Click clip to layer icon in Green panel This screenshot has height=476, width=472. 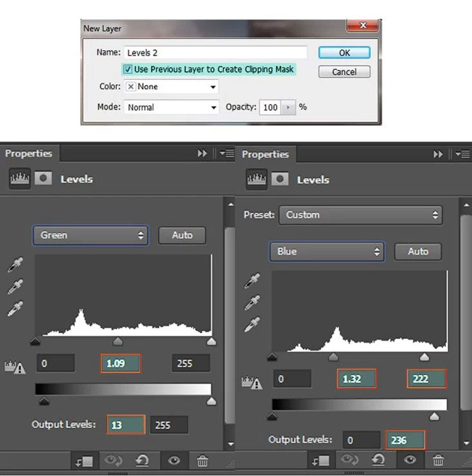coord(84,461)
